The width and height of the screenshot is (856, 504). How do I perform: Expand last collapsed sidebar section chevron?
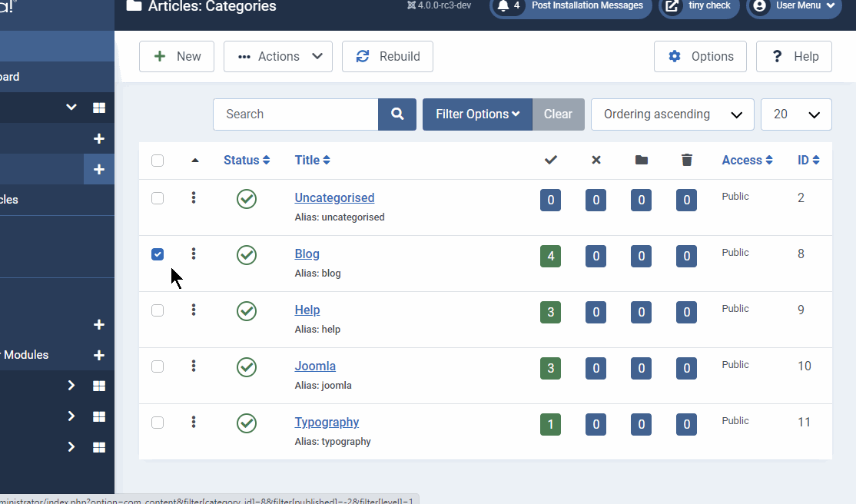(71, 446)
